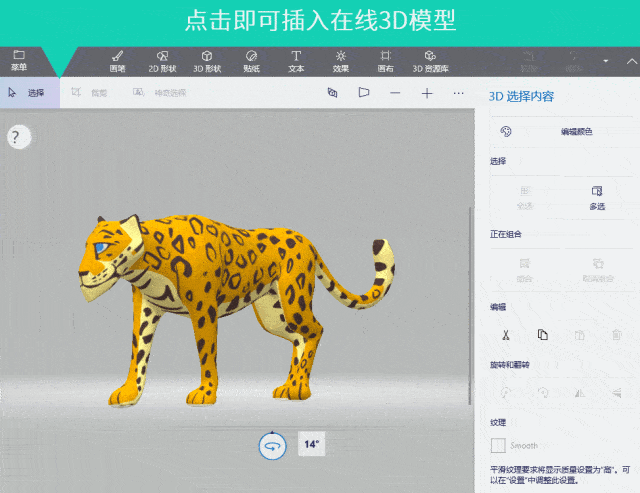Open the 贴纸 stickers tab
Viewport: 640px width, 493px height.
tap(251, 61)
